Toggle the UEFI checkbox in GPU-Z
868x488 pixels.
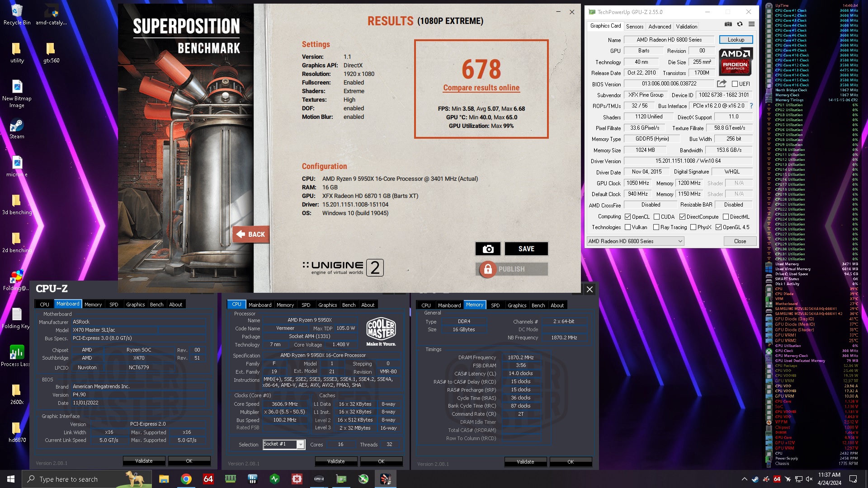[x=735, y=84]
